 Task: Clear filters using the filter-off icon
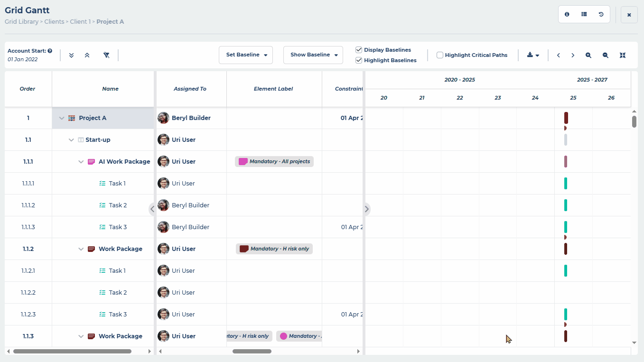coord(106,55)
